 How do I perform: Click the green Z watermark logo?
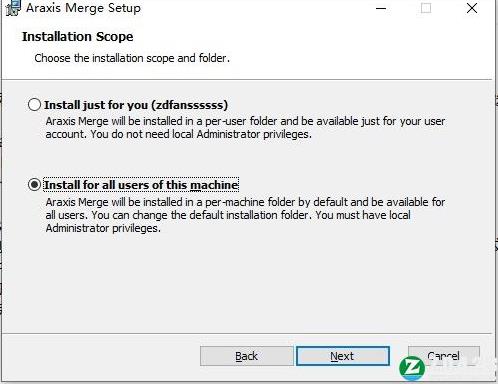pos(412,368)
